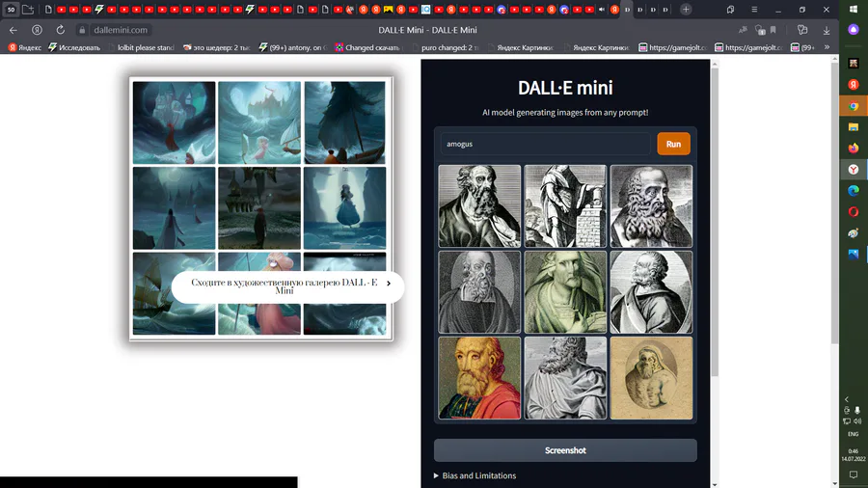Screen dimensions: 868x488
Task: Click the dallemini.com address field
Action: click(121, 30)
